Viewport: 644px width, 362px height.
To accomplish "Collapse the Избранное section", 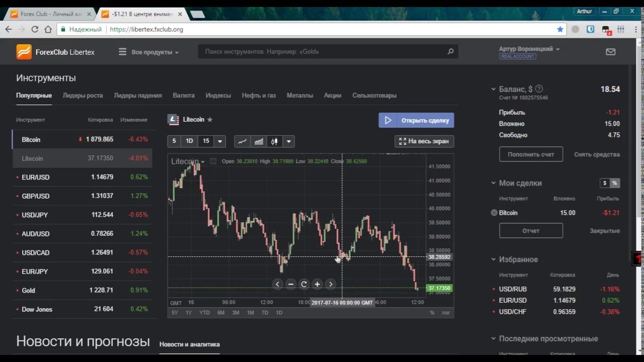I will (493, 259).
